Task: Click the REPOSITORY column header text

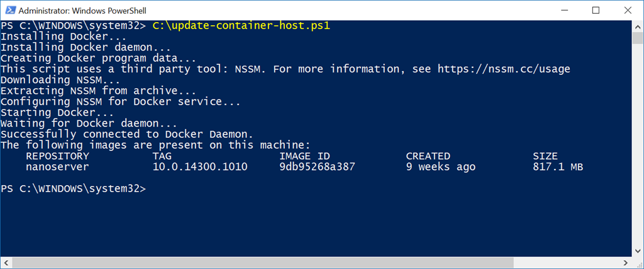Action: 57,156
